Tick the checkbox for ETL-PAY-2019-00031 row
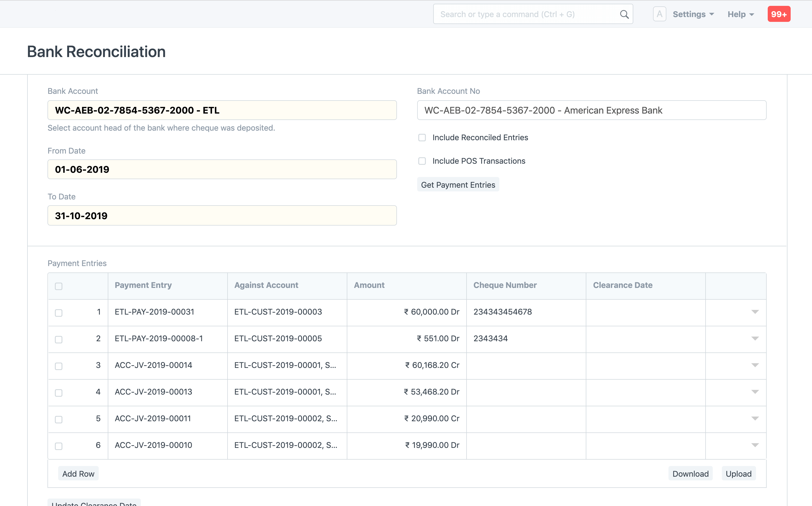812x506 pixels. click(x=59, y=313)
